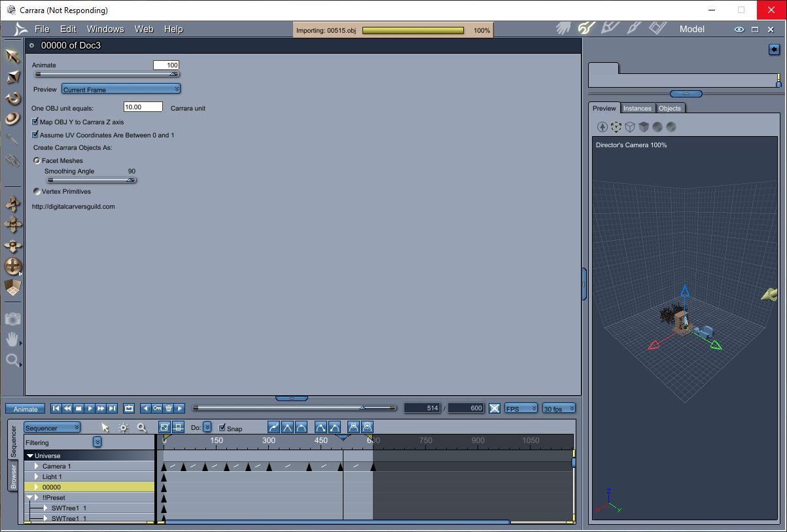Select Facet Meshes radio option
Screen dimensions: 787x532
point(37,160)
